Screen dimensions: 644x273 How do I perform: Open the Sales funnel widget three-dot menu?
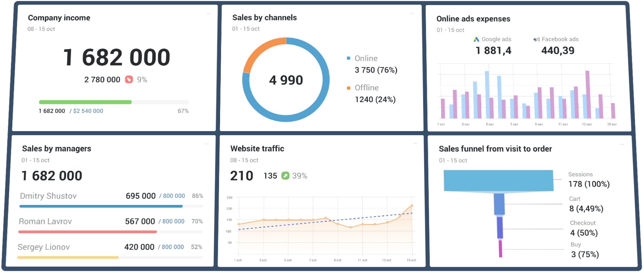(622, 144)
